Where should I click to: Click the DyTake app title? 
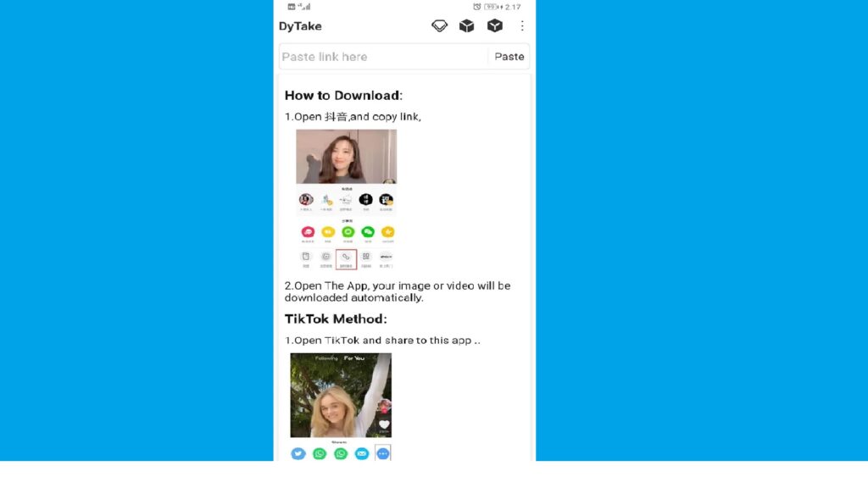tap(300, 26)
